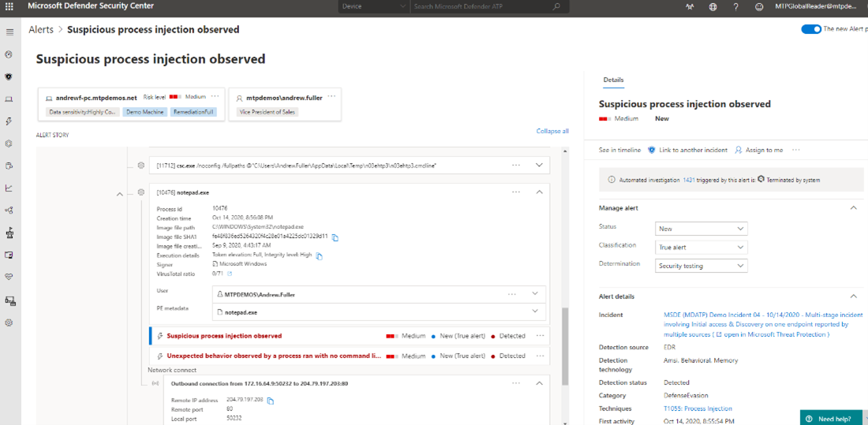
Task: Open more actions ellipsis in Details pane
Action: click(x=796, y=149)
